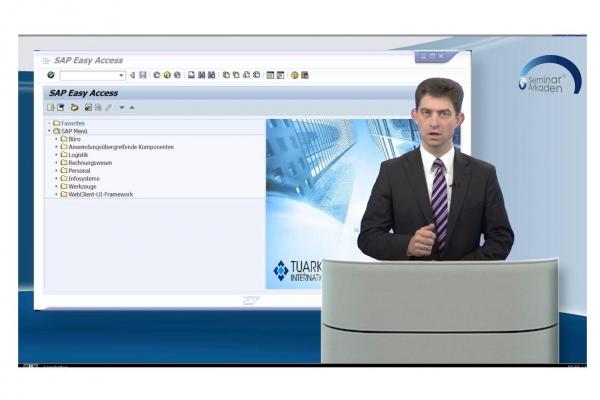The image size is (600, 400).
Task: Click the Büro folder entry
Action: (76, 139)
